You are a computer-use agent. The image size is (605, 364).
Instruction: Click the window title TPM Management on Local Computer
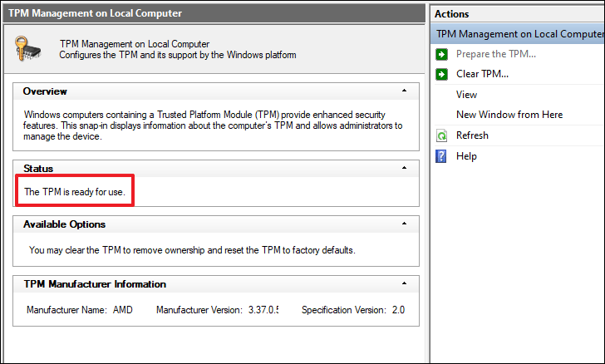(x=95, y=13)
